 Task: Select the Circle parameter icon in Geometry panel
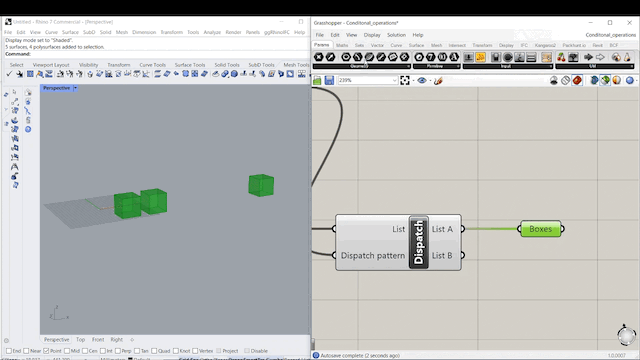(346, 57)
